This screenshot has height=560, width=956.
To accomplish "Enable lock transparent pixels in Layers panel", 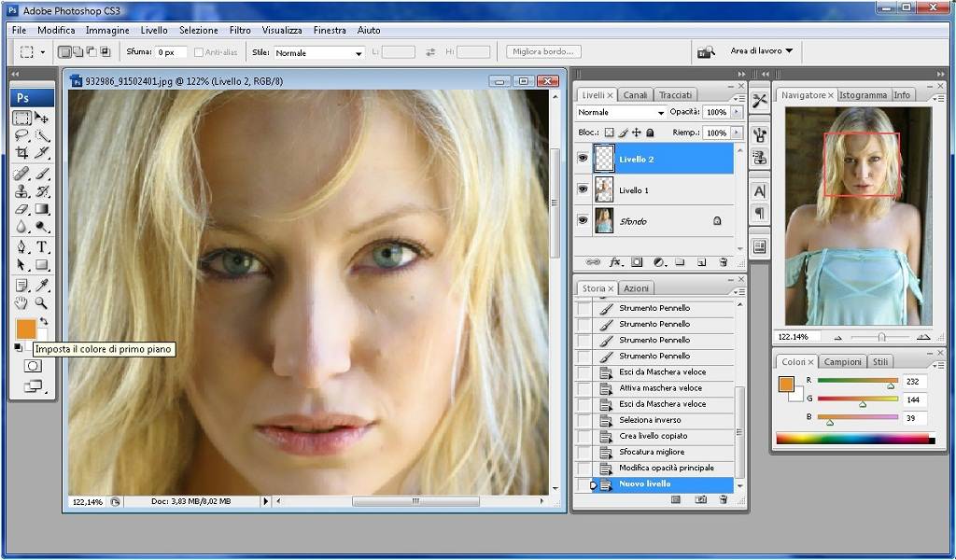I will (610, 133).
